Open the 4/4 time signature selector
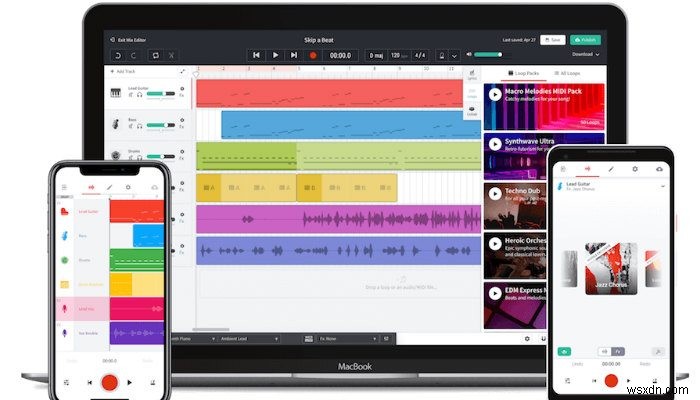This screenshot has width=700, height=400. (x=420, y=55)
